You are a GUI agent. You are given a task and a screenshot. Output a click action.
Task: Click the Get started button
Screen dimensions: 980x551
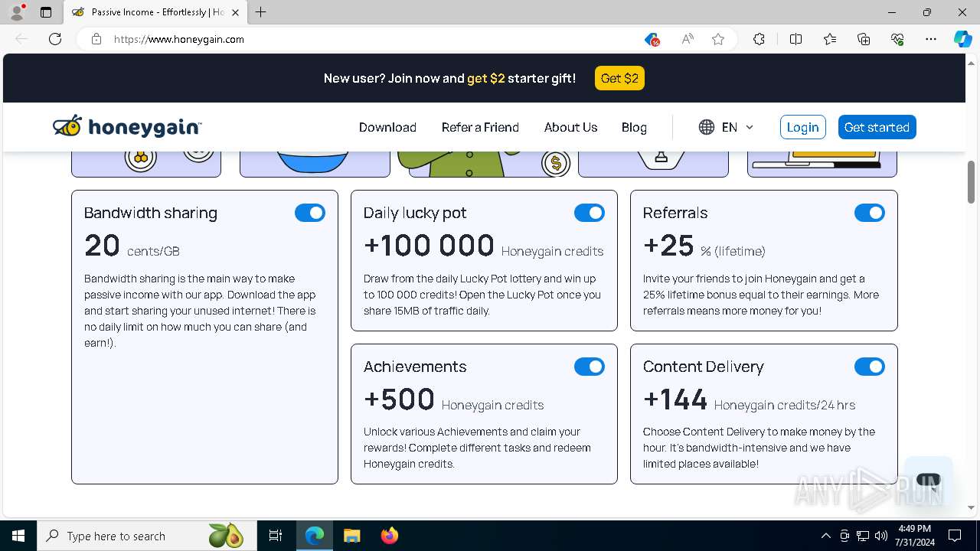[877, 127]
